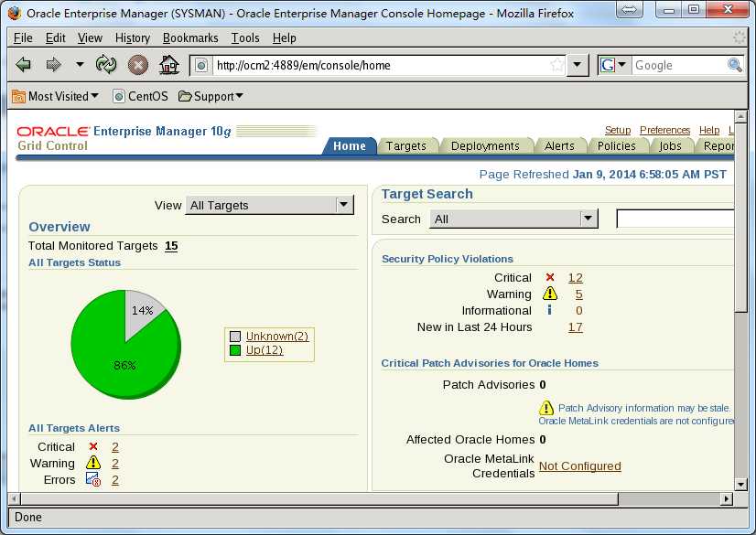756x535 pixels.
Task: Click inside the Google search box
Action: (679, 65)
